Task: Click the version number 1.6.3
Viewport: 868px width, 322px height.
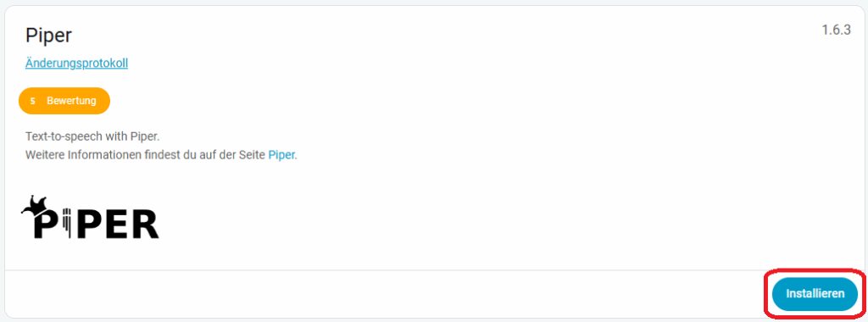Action: 836,30
